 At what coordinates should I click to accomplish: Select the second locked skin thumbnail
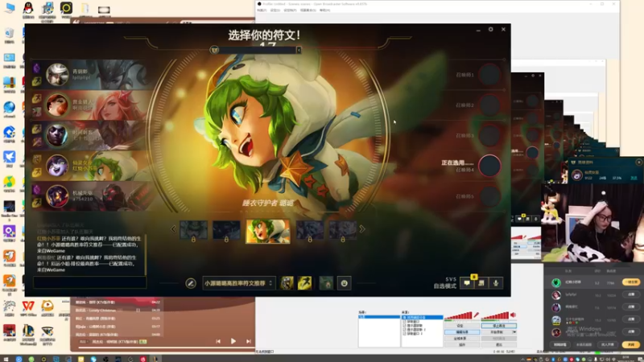226,230
